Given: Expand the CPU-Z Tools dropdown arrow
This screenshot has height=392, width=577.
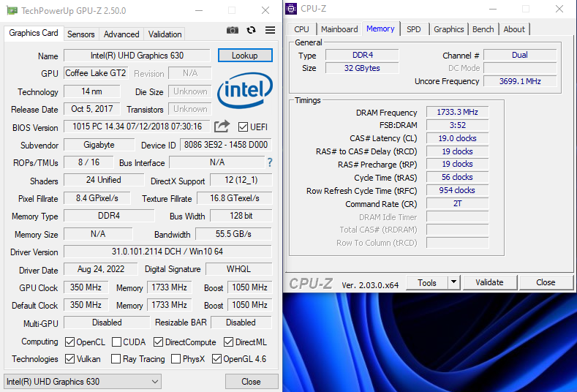Looking at the screenshot, I should pyautogui.click(x=453, y=282).
